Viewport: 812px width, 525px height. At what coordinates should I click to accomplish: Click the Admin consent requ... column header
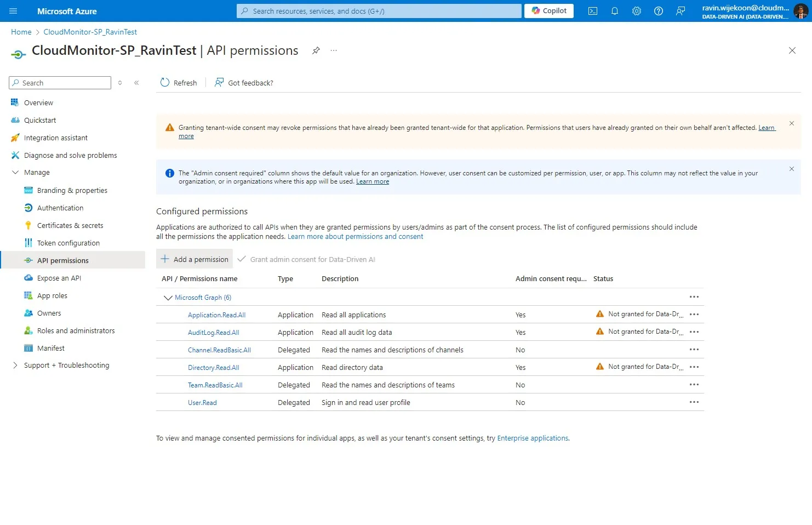[551, 278]
